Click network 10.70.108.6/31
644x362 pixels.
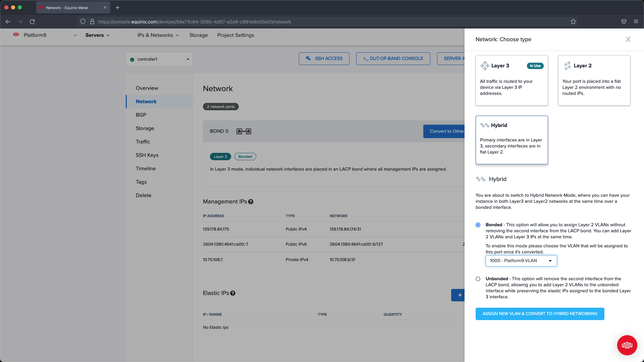click(x=342, y=260)
